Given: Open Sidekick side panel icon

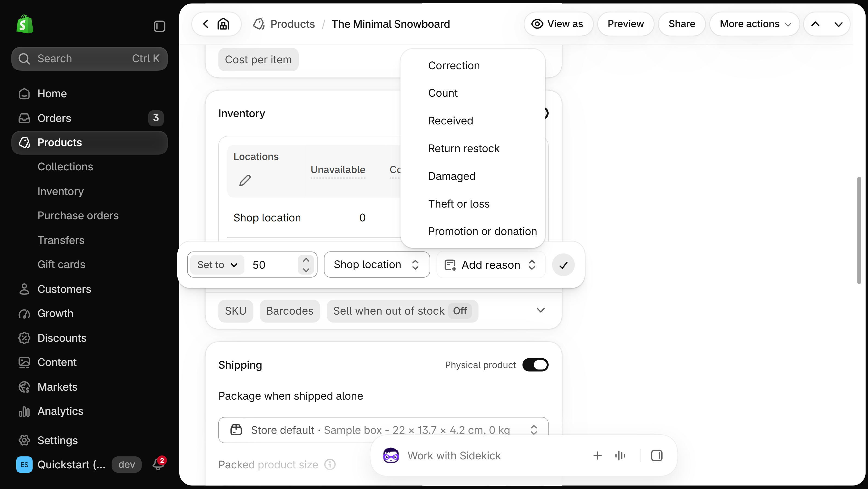Looking at the screenshot, I should coord(656,455).
